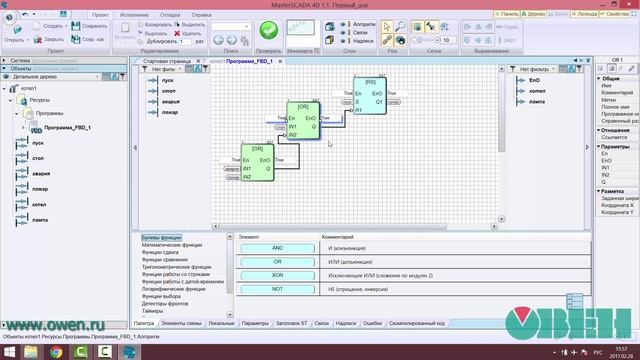This screenshot has width=640, height=360.
Task: Select Математические функции in palette list
Action: [172, 245]
